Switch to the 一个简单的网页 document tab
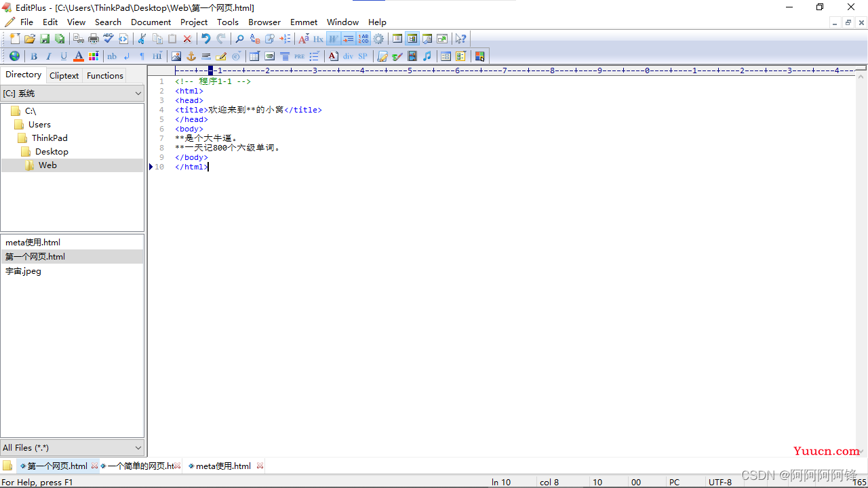Viewport: 868px width, 488px height. (x=140, y=466)
